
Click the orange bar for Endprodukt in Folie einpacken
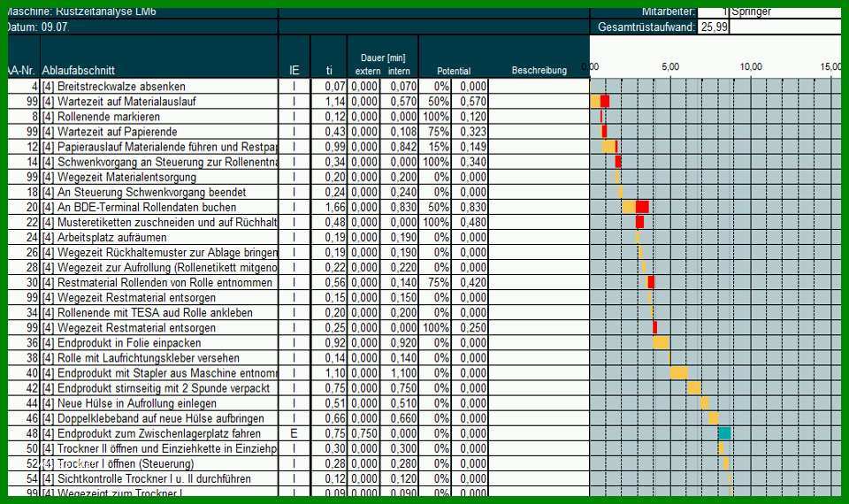pos(662,343)
